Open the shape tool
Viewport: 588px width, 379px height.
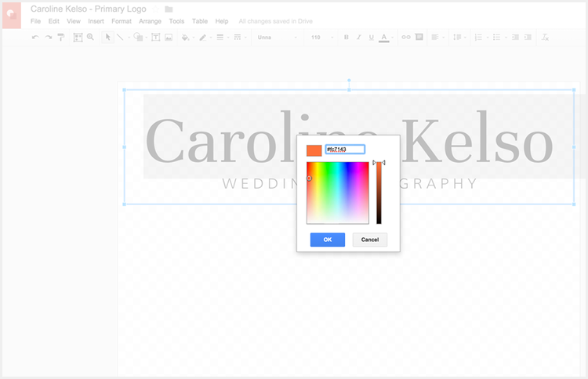tap(138, 37)
